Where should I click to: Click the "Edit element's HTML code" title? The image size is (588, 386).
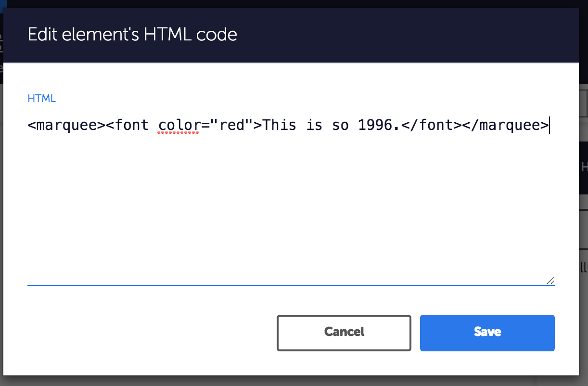pos(132,35)
